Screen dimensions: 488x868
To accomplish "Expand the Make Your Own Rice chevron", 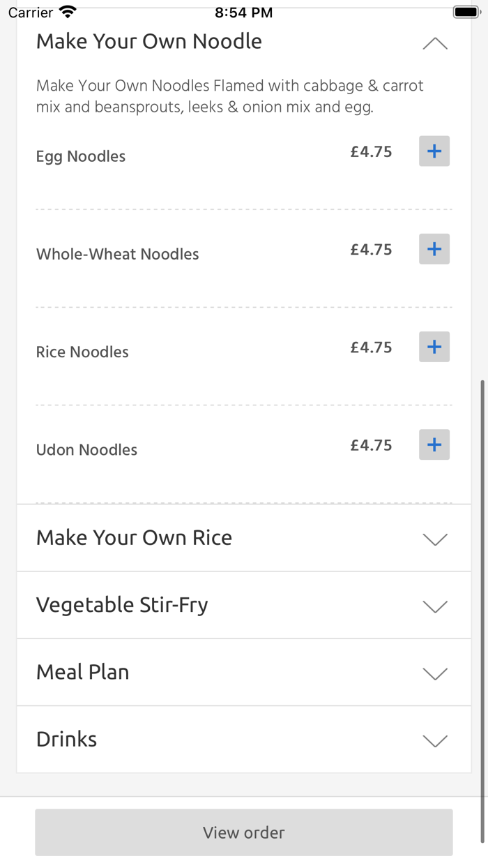I will [x=435, y=539].
